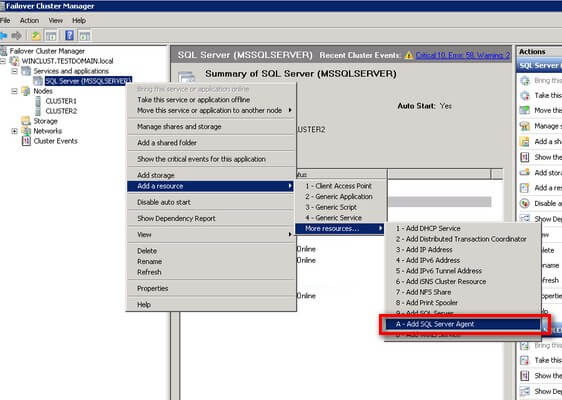Open the File menu
The image size is (562, 400).
5,20
